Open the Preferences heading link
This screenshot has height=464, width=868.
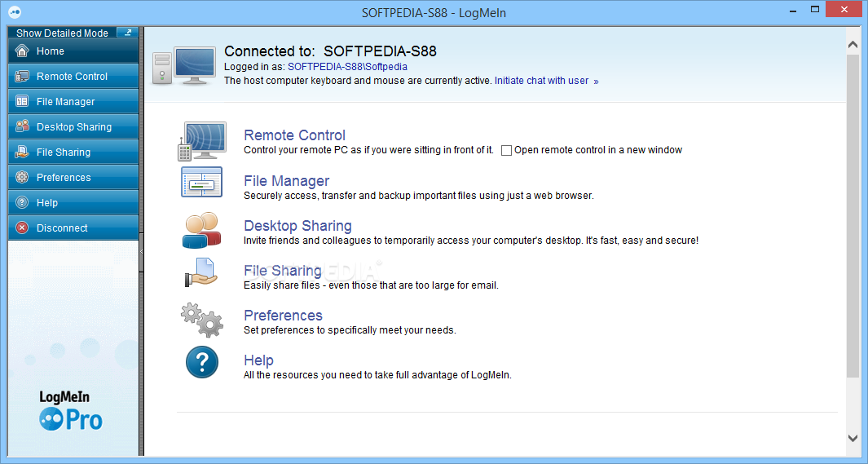[x=283, y=315]
